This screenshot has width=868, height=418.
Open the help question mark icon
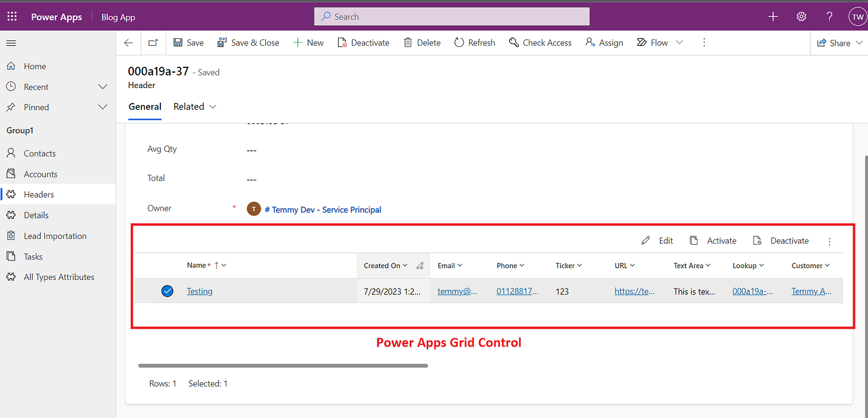[x=829, y=17]
